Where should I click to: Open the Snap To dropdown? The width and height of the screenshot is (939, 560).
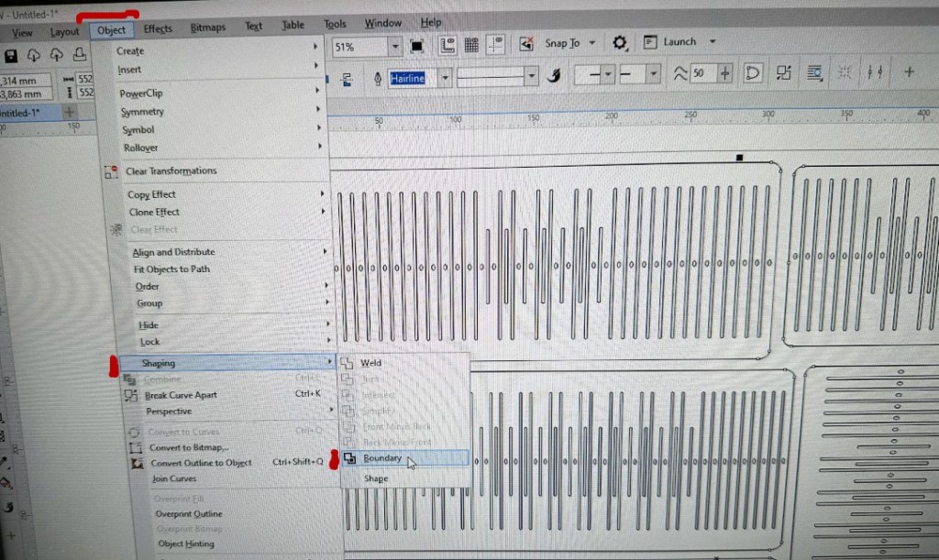(592, 43)
